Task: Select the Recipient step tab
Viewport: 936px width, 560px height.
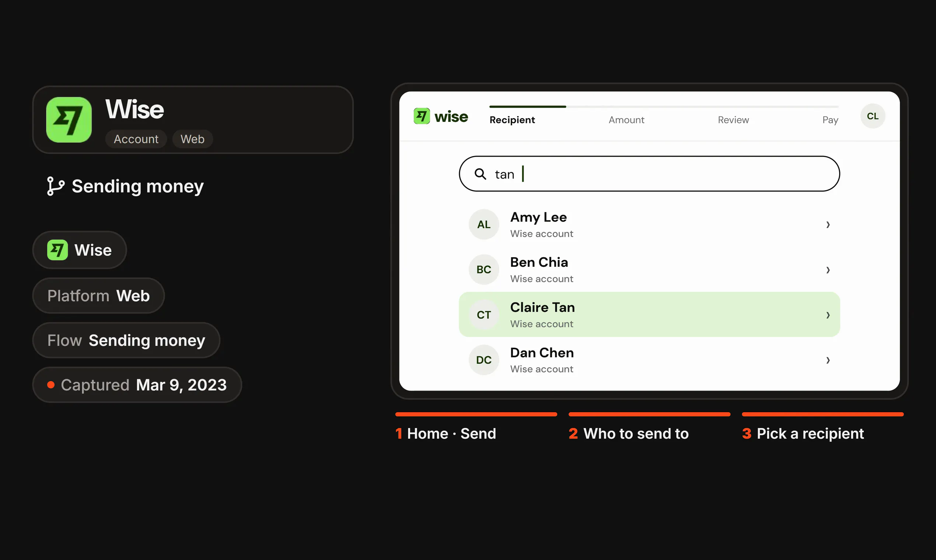Action: pyautogui.click(x=512, y=120)
